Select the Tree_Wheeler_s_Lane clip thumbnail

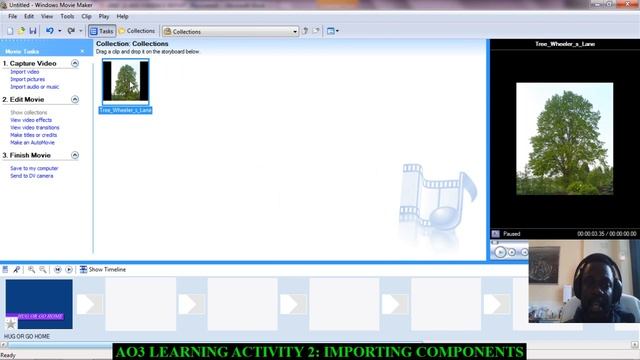click(x=126, y=82)
